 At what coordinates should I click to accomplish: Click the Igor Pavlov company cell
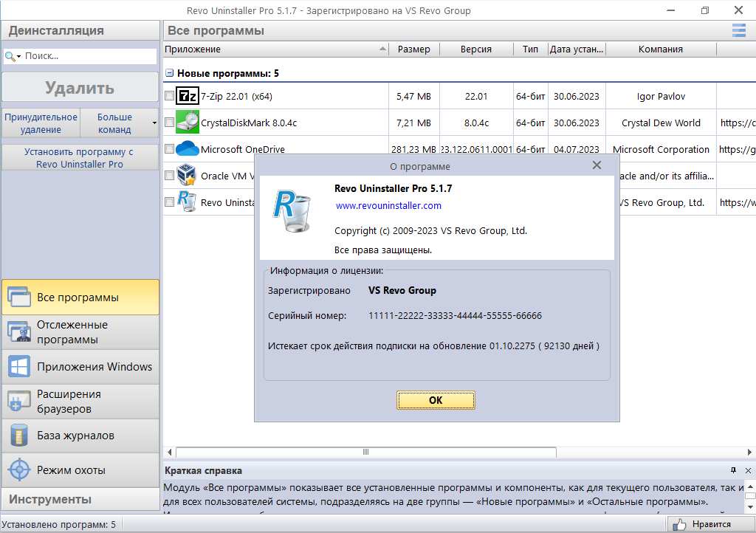661,97
